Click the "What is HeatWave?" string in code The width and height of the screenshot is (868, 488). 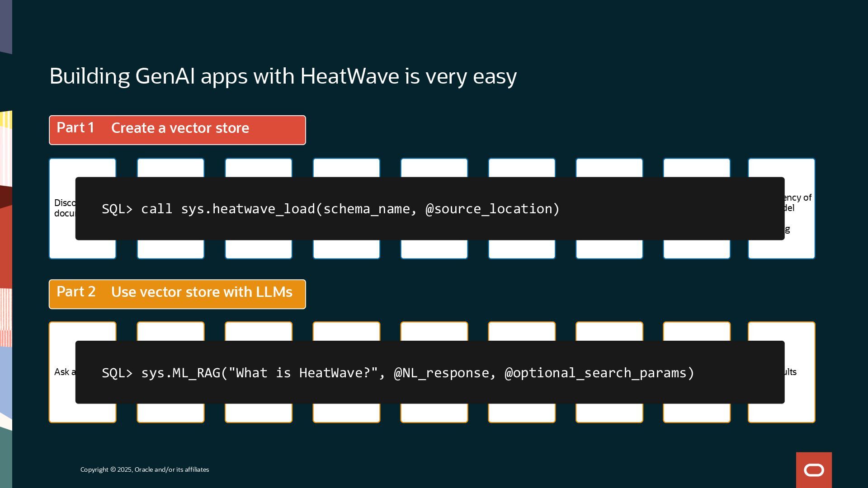303,373
